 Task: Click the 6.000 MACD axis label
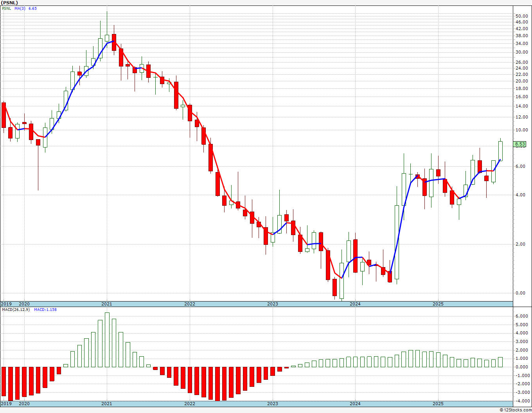point(521,316)
